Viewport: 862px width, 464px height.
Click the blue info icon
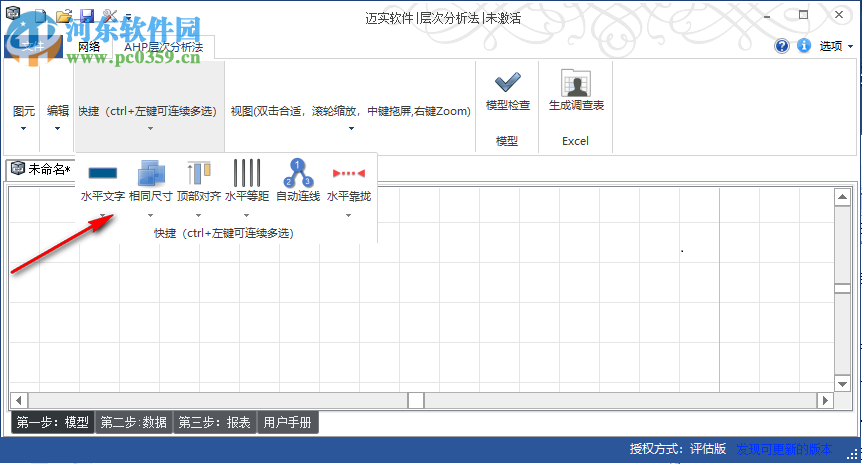coord(804,46)
